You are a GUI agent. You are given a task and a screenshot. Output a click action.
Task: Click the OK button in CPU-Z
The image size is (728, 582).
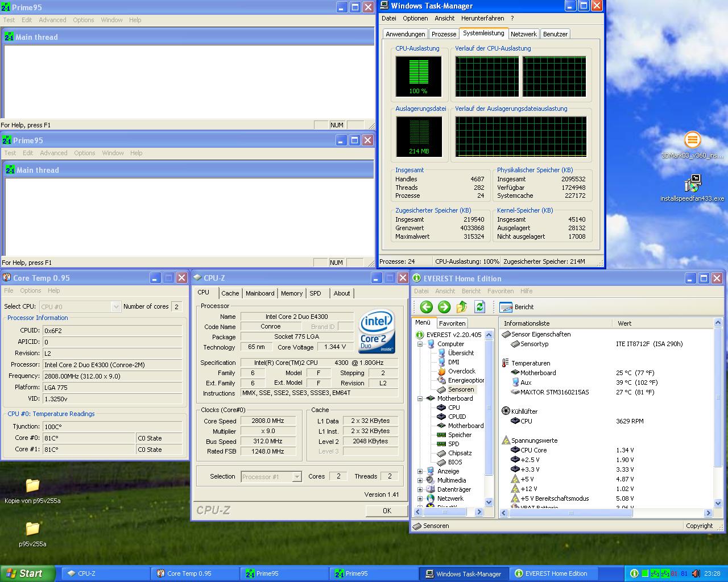[387, 511]
